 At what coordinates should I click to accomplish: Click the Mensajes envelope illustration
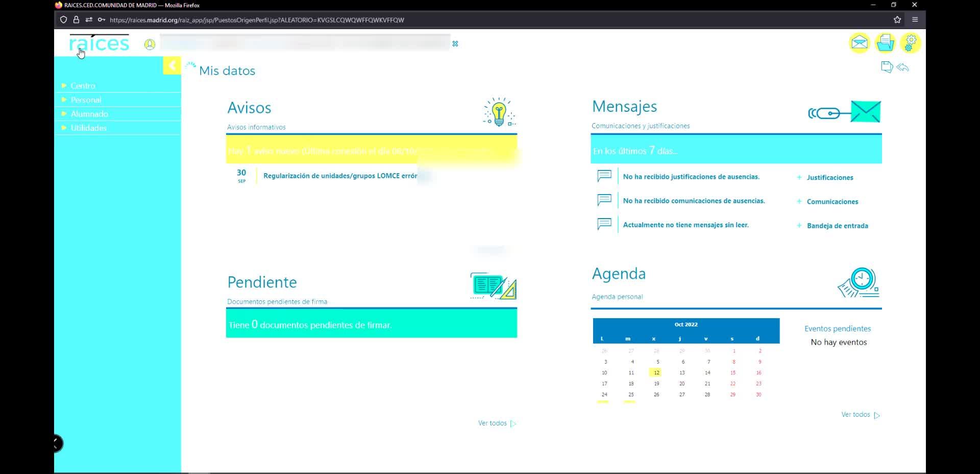pyautogui.click(x=845, y=112)
